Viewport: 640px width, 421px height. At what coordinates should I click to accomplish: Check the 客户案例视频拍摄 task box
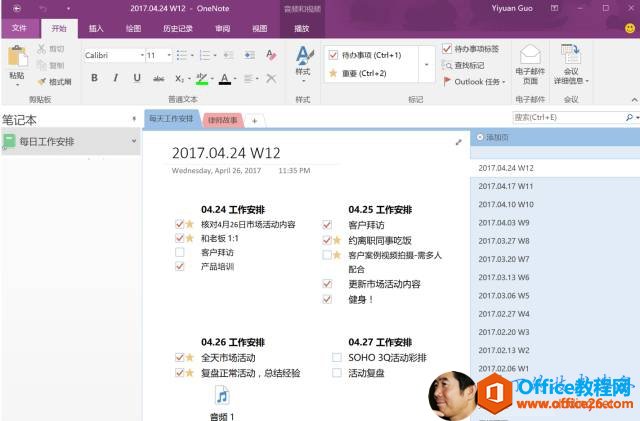point(327,255)
